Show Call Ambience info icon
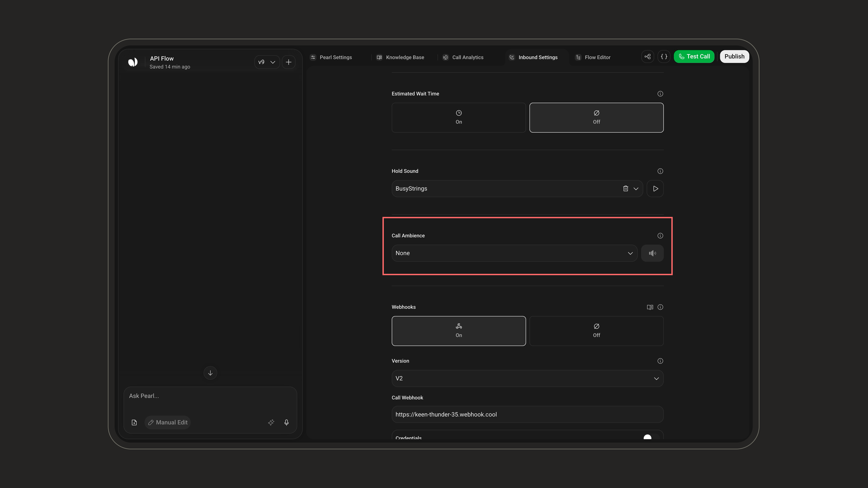868x488 pixels. point(660,236)
